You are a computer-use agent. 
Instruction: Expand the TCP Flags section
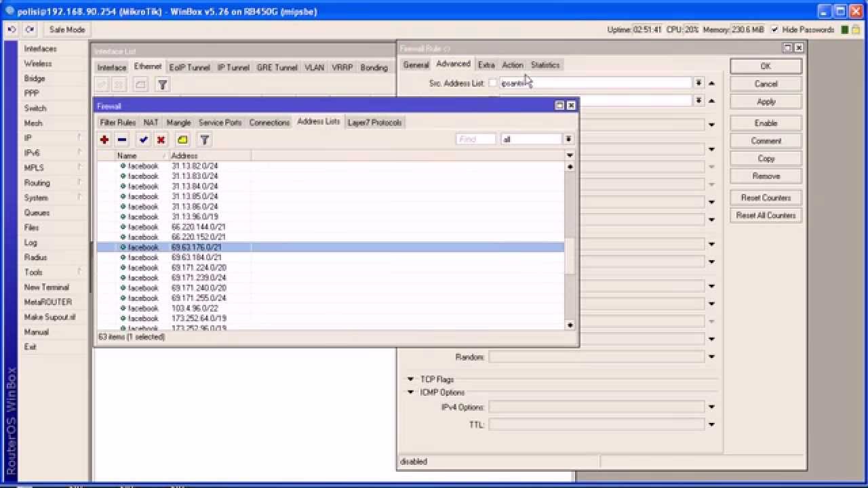[410, 380]
